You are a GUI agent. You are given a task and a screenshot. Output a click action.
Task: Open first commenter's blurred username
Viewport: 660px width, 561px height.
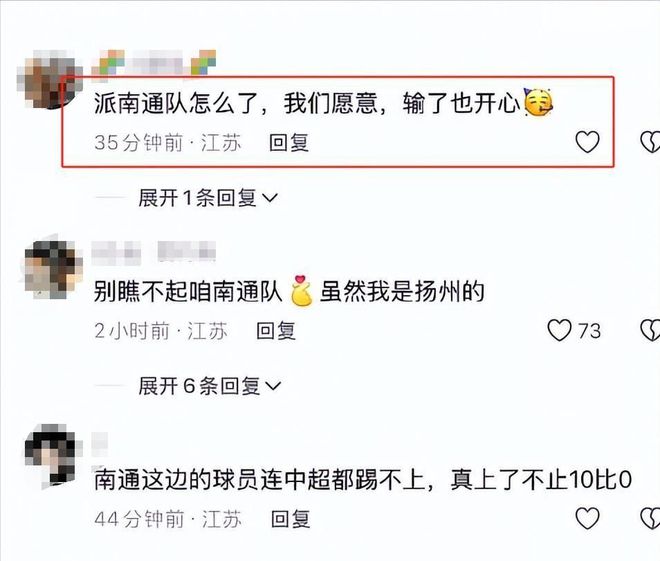pos(154,62)
